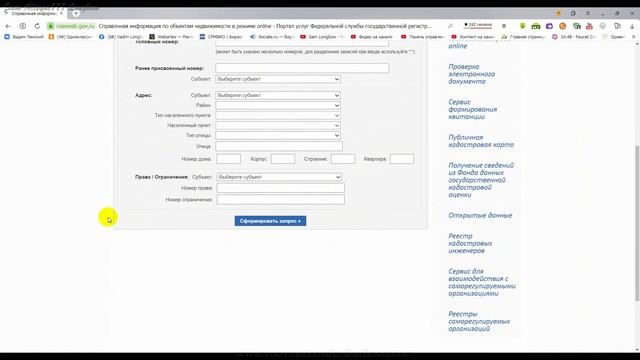
Task: Click the Номер дома input field
Action: (229, 159)
